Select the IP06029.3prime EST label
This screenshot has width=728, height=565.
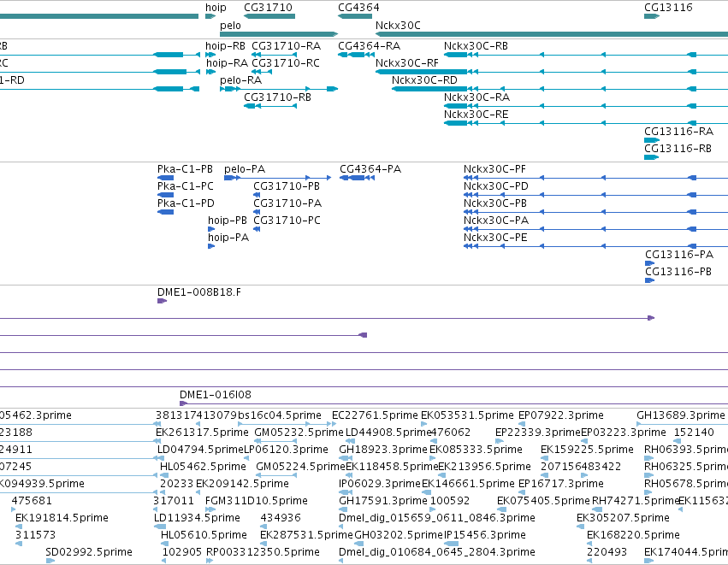pos(379,485)
